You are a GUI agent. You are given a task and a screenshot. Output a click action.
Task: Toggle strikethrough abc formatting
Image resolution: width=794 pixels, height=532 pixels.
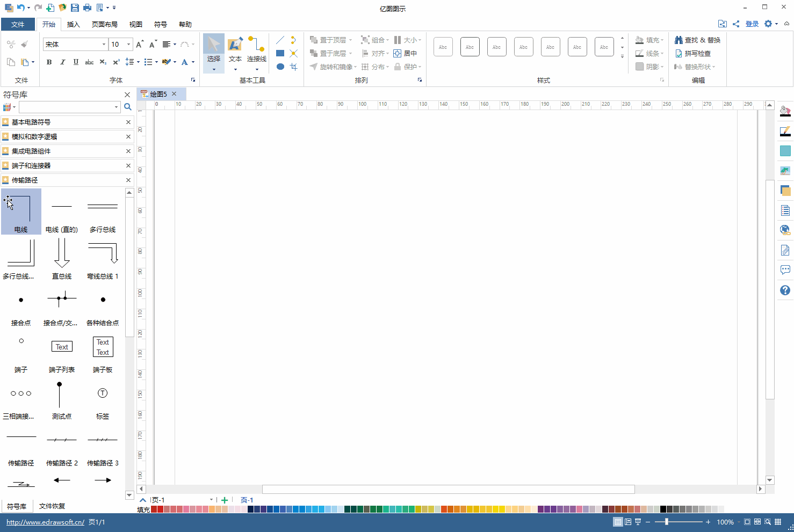click(89, 62)
